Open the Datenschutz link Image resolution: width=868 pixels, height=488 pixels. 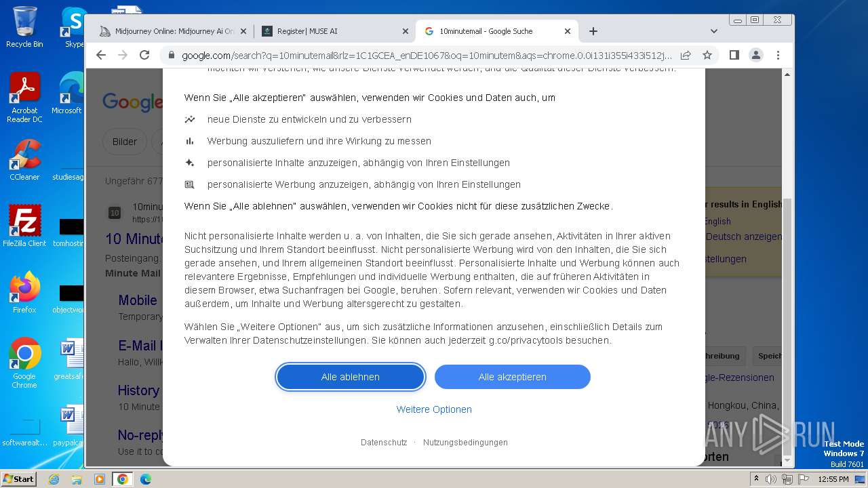pos(384,443)
